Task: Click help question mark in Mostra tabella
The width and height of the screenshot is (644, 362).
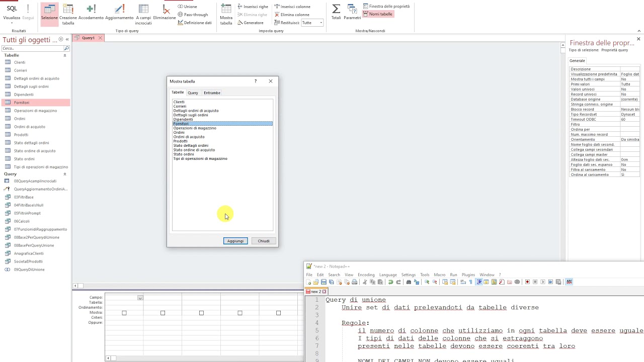Action: [255, 81]
